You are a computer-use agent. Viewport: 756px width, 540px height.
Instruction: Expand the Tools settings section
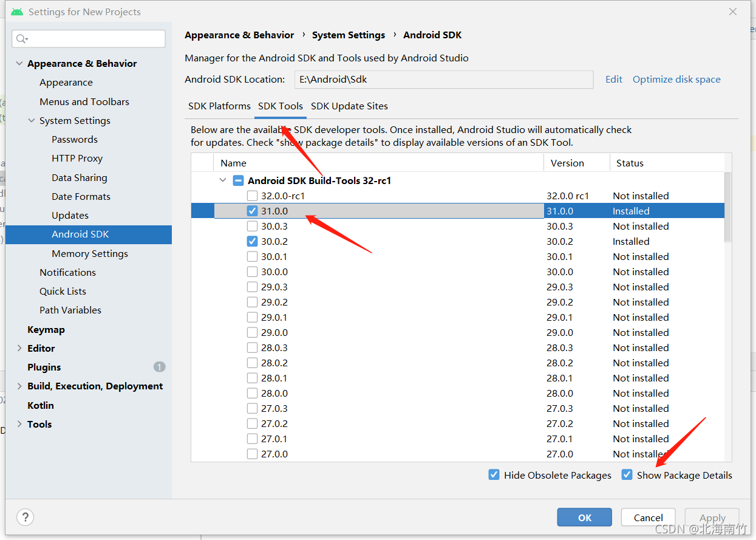[x=19, y=424]
